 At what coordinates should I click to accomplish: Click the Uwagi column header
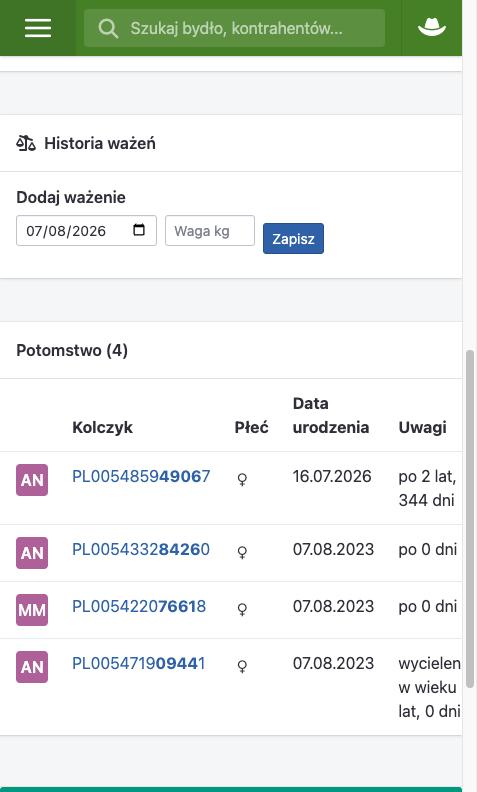coord(422,427)
